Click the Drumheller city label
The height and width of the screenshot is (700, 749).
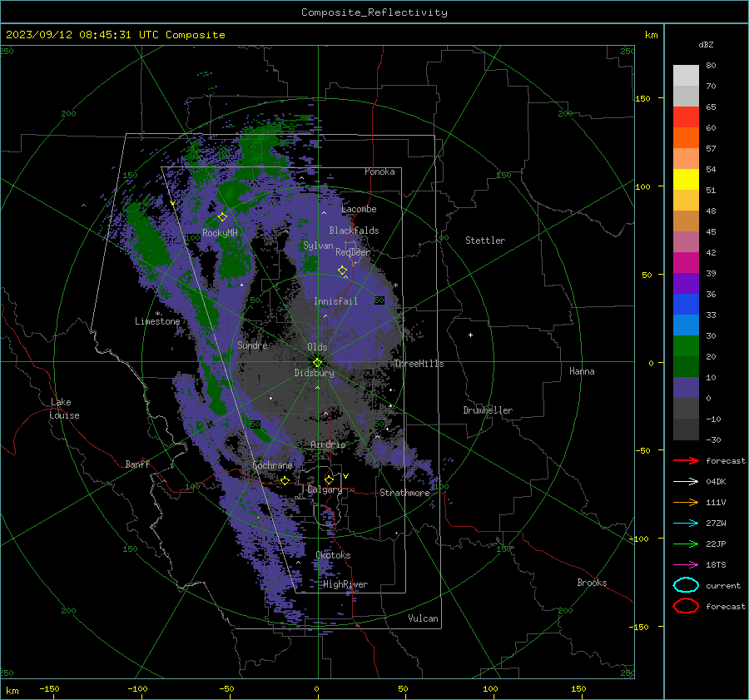click(x=488, y=410)
